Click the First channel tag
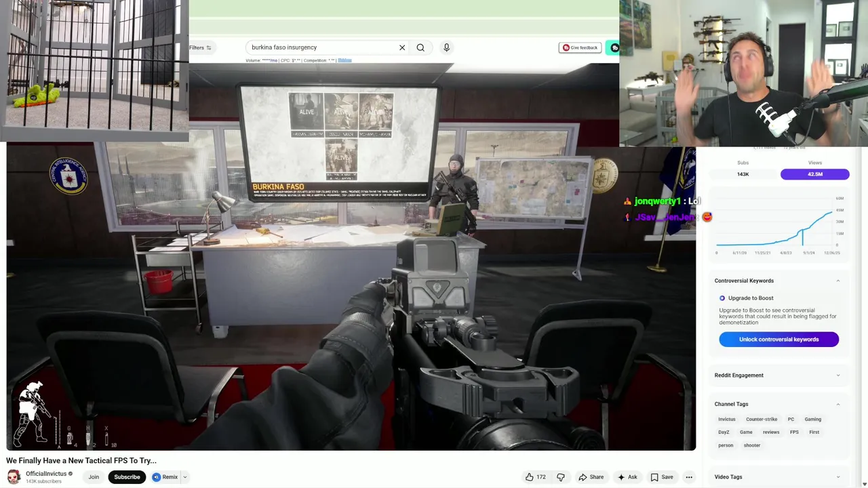Screen dimensions: 868x488 pos(814,432)
